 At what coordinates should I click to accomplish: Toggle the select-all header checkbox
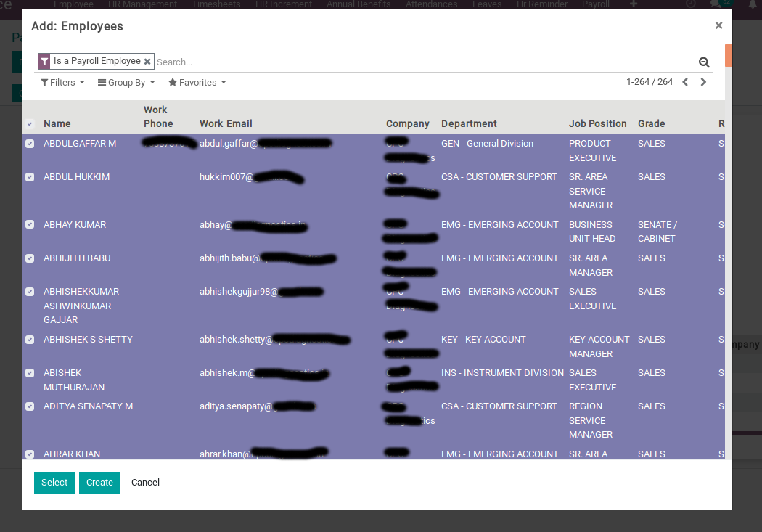(30, 124)
